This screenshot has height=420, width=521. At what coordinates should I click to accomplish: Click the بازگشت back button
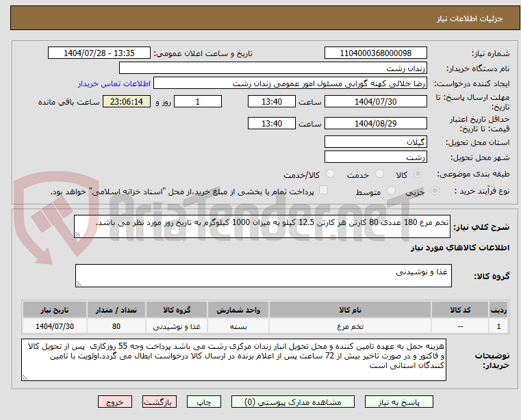tap(159, 402)
